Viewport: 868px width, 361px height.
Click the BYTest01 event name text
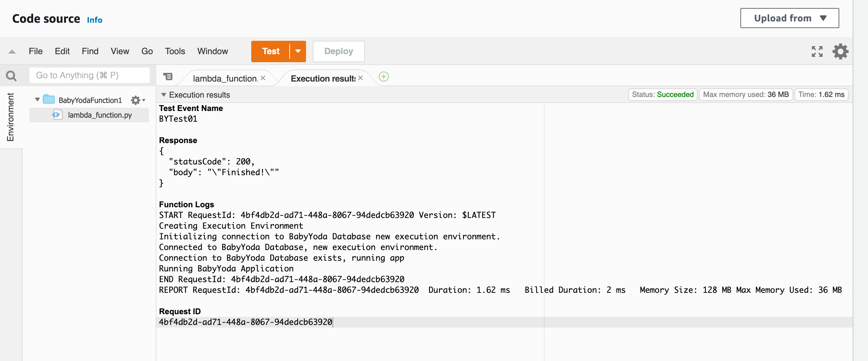[x=178, y=119]
